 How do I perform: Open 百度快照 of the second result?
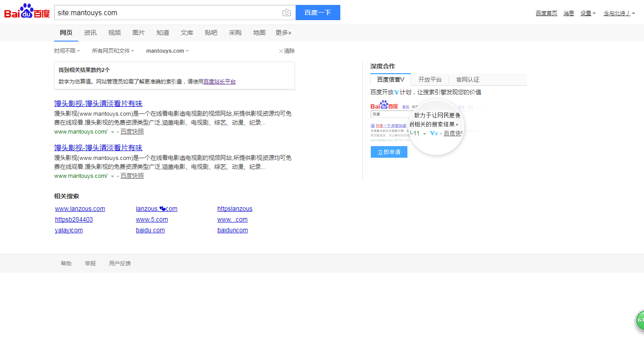[x=132, y=176]
